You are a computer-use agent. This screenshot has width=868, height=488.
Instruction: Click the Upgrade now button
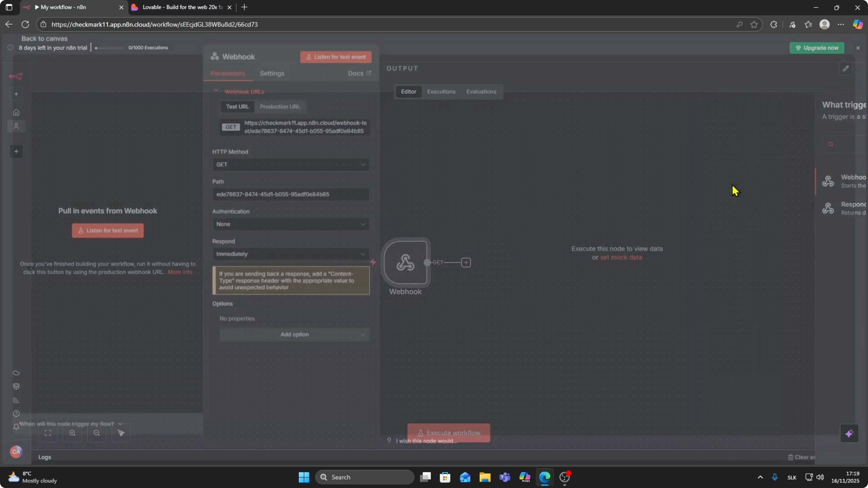tap(817, 48)
